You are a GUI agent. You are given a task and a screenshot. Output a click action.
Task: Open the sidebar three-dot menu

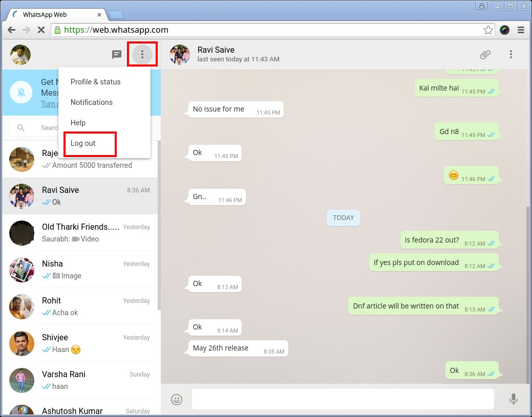[142, 54]
